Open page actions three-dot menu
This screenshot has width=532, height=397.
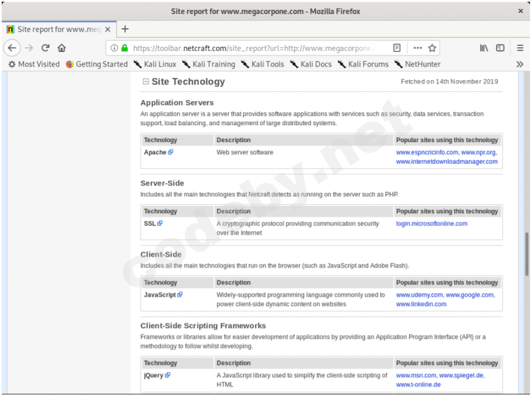(x=417, y=48)
